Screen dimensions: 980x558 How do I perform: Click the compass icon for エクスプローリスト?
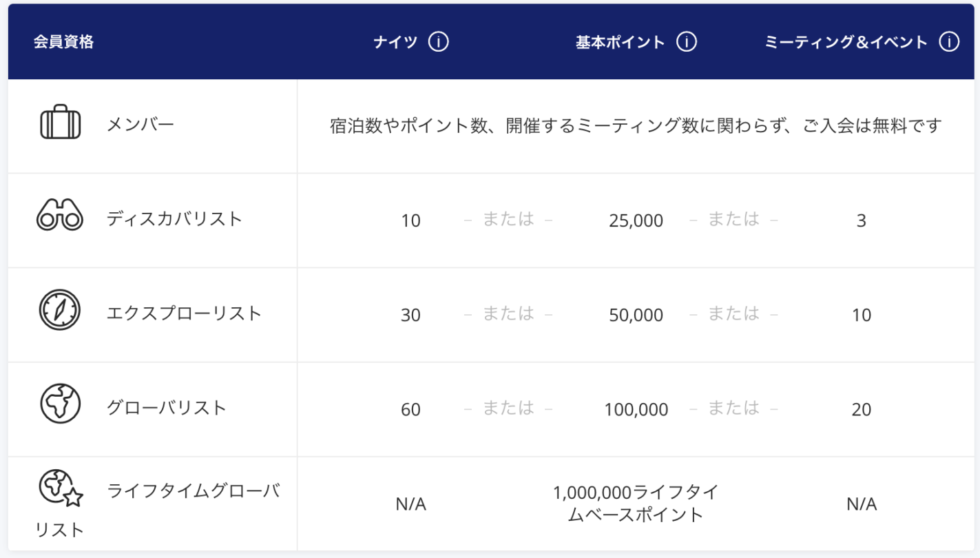pos(60,310)
